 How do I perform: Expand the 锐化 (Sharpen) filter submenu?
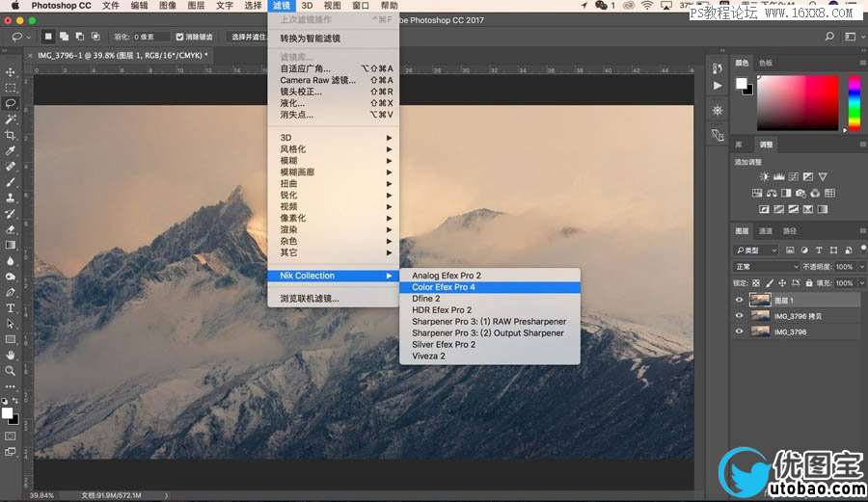click(333, 196)
